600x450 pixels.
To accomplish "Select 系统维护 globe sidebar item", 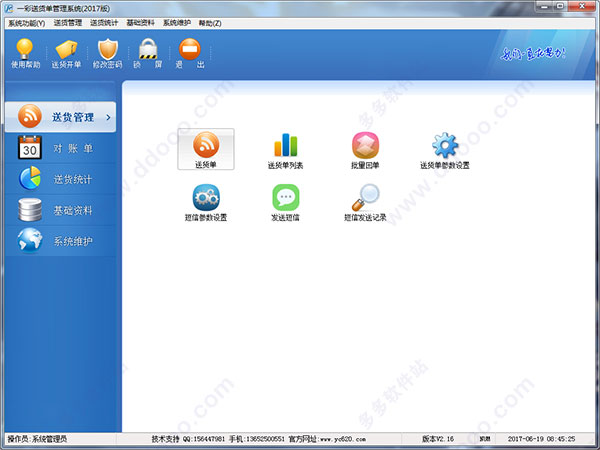I will click(x=60, y=241).
